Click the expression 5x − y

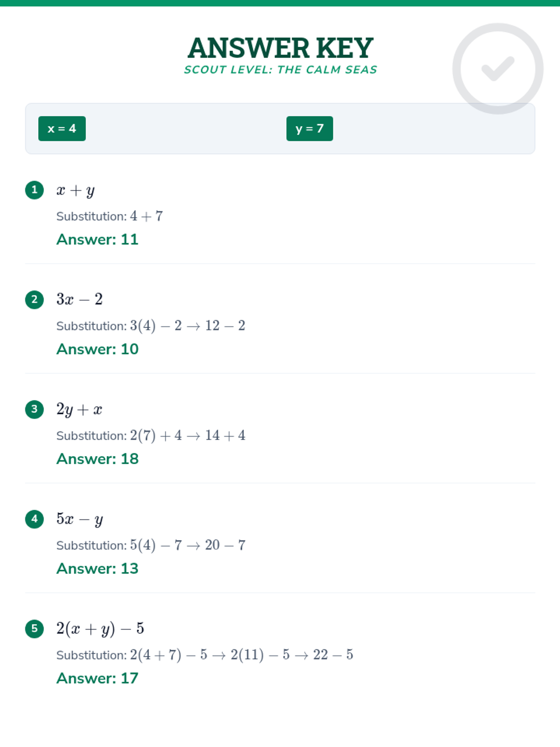click(80, 519)
